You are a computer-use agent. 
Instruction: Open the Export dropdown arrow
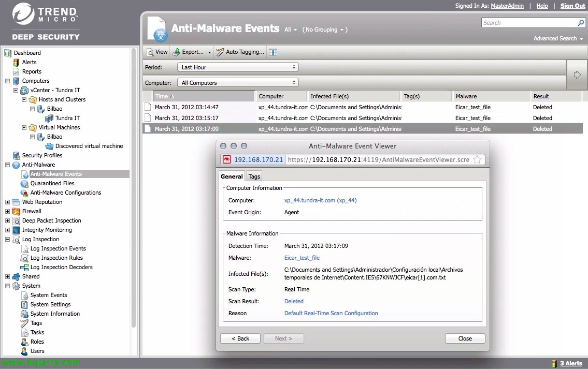(209, 52)
